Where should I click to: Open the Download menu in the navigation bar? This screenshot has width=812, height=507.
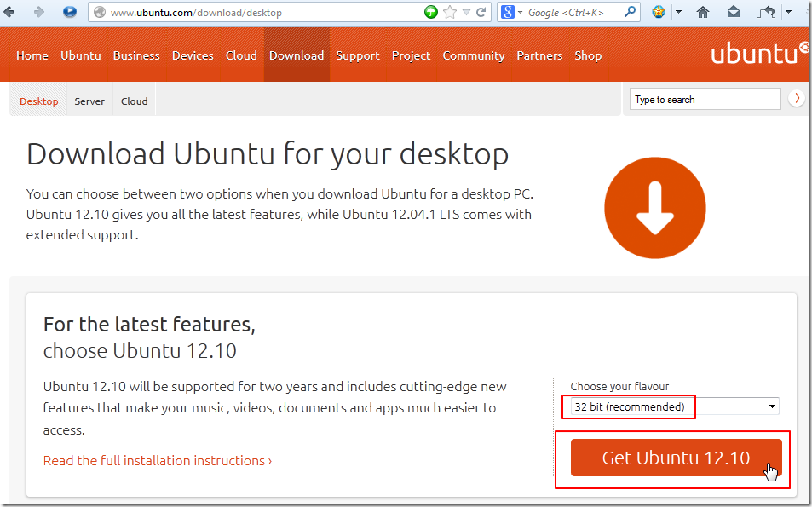click(297, 55)
